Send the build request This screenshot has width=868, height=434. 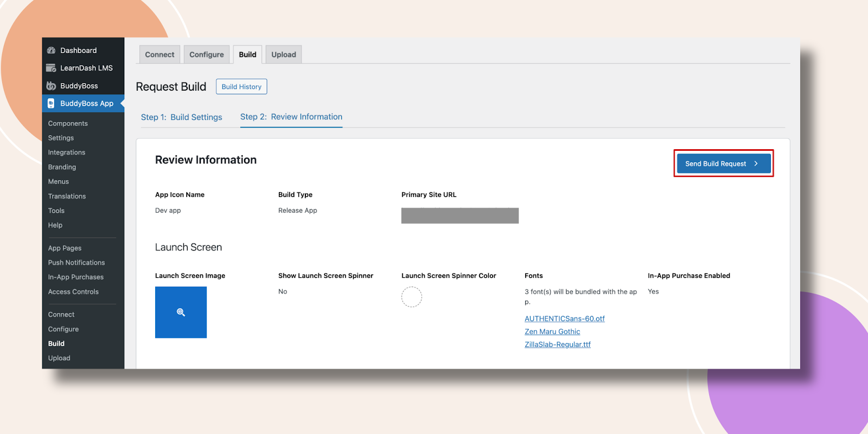[724, 163]
